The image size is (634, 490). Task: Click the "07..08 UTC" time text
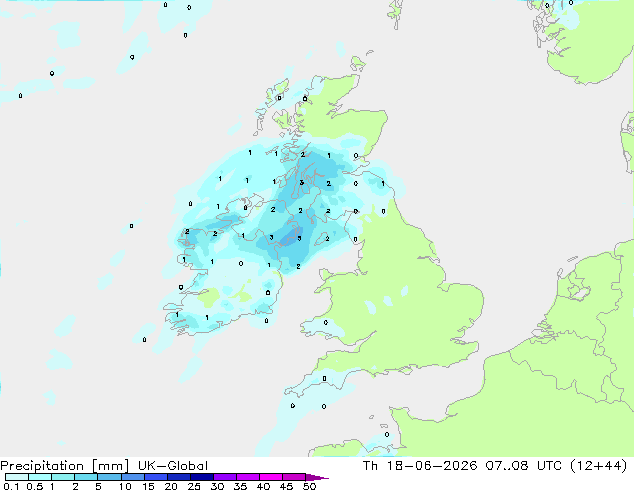tap(524, 466)
